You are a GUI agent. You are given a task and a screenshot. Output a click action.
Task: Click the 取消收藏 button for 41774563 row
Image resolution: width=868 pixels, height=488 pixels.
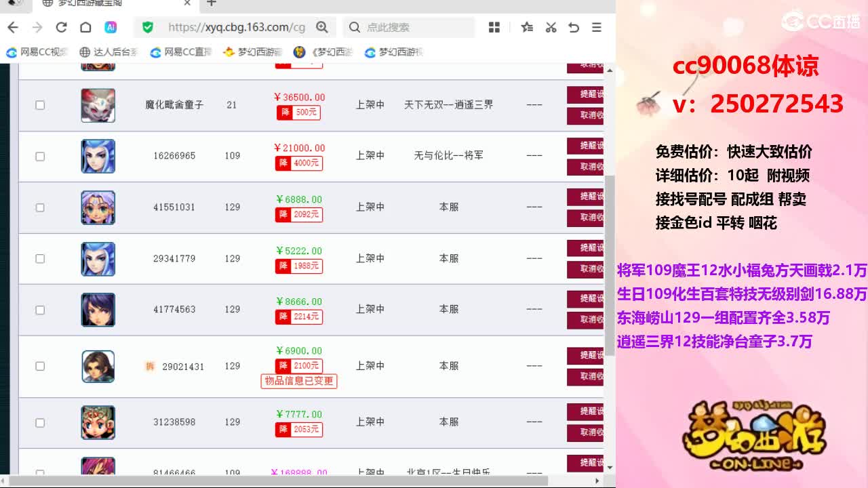coord(585,320)
